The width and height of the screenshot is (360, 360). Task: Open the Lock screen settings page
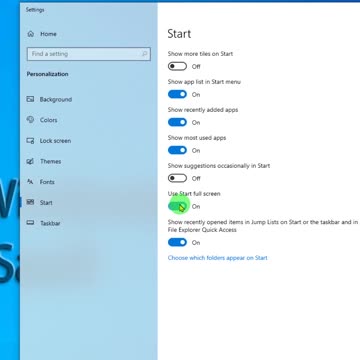pos(55,141)
